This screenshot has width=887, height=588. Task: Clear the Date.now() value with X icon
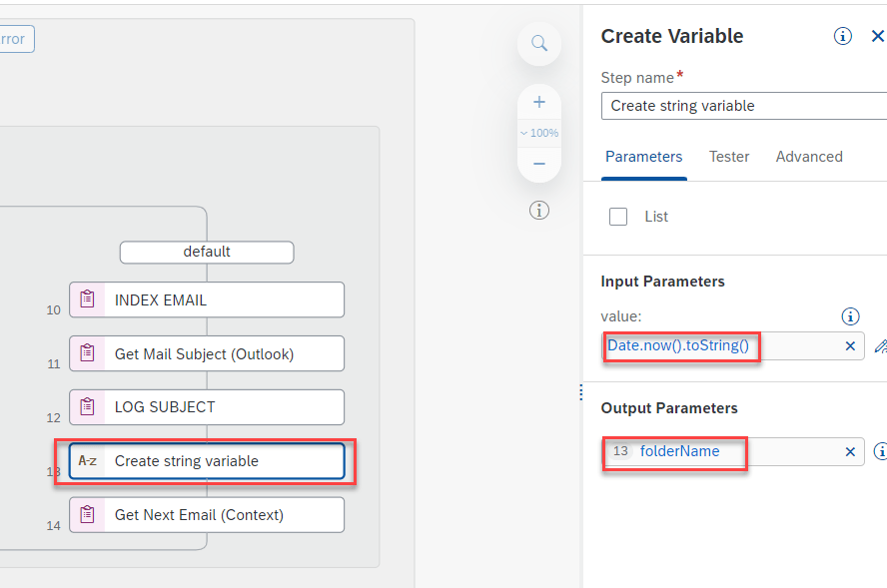pyautogui.click(x=850, y=346)
